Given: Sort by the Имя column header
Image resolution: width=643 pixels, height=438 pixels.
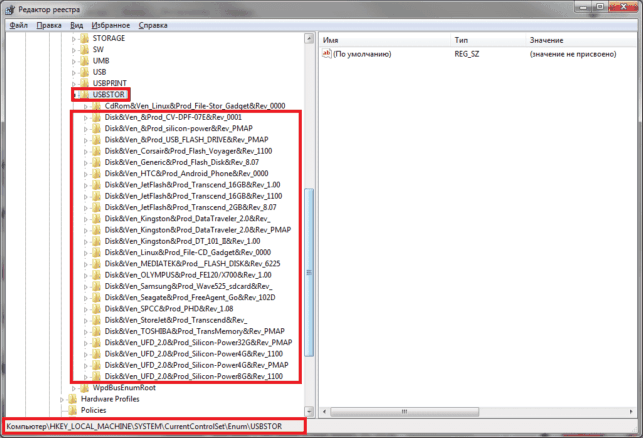Looking at the screenshot, I should click(384, 40).
